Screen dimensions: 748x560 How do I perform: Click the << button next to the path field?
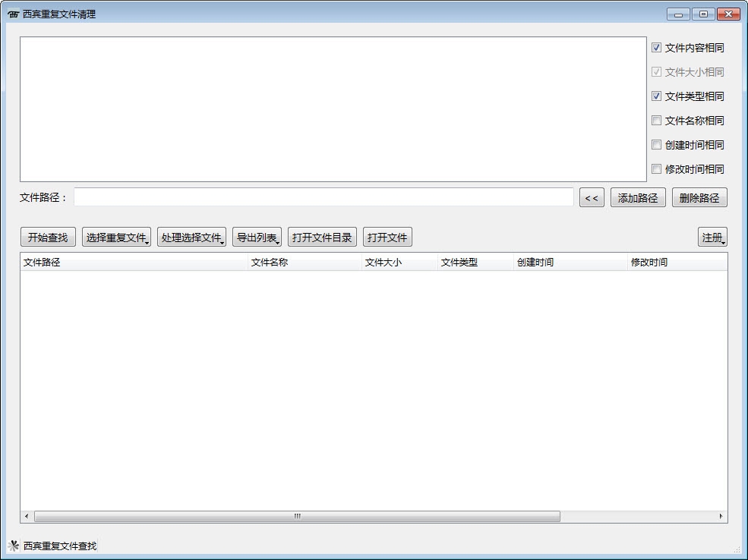[592, 197]
